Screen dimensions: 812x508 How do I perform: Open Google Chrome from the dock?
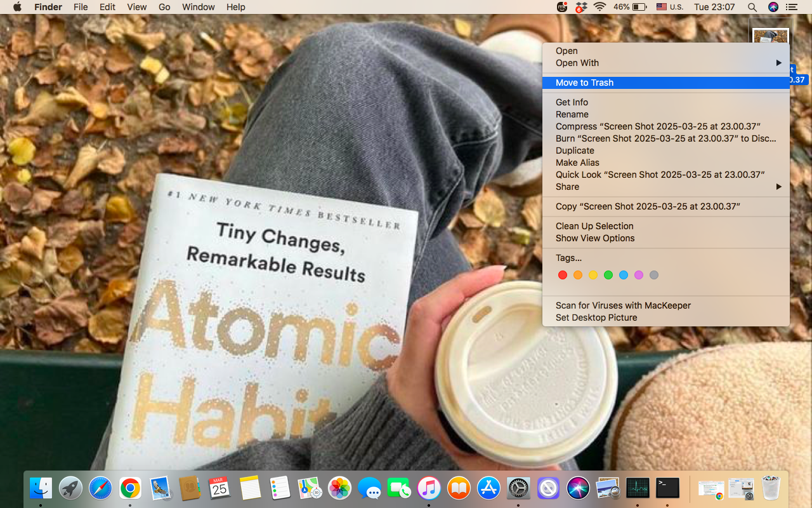pyautogui.click(x=130, y=488)
